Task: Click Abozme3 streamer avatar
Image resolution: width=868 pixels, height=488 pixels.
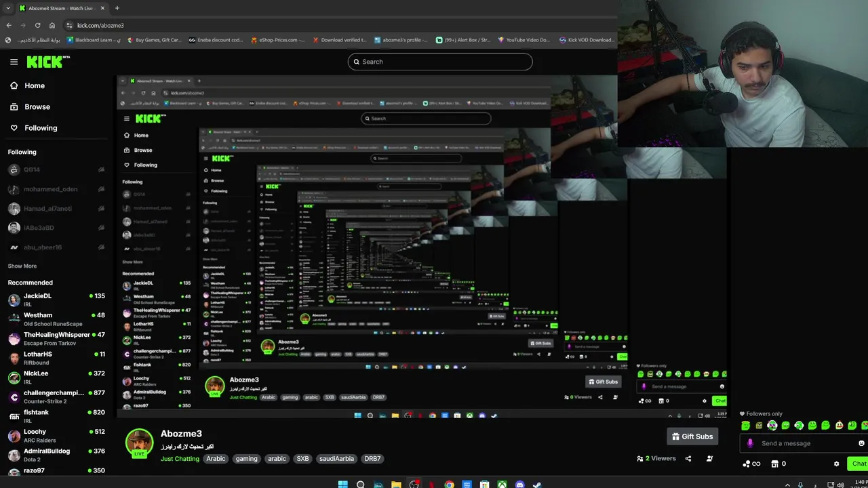Action: pyautogui.click(x=139, y=443)
